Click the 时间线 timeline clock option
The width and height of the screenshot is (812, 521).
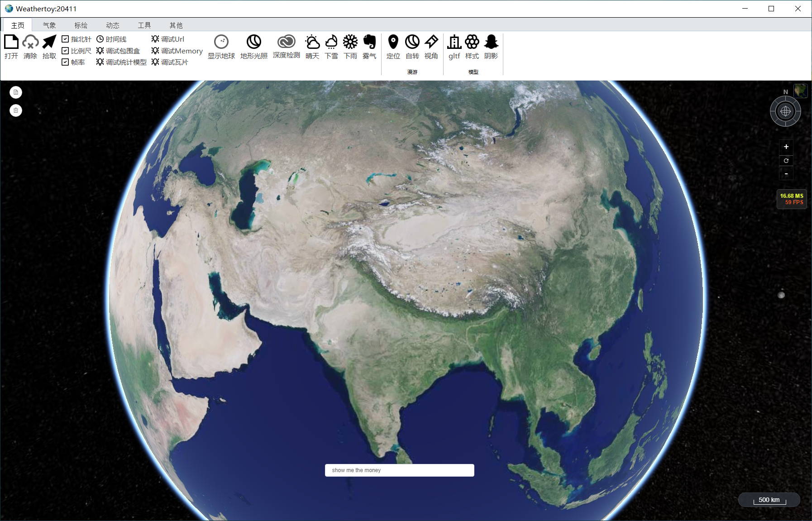click(x=111, y=39)
